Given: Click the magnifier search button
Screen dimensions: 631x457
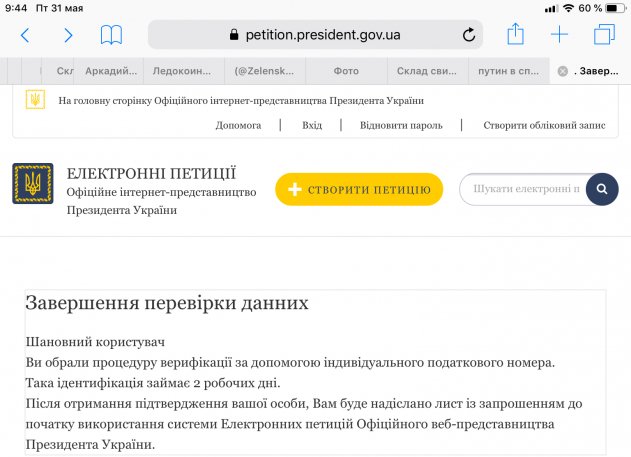Looking at the screenshot, I should point(601,188).
